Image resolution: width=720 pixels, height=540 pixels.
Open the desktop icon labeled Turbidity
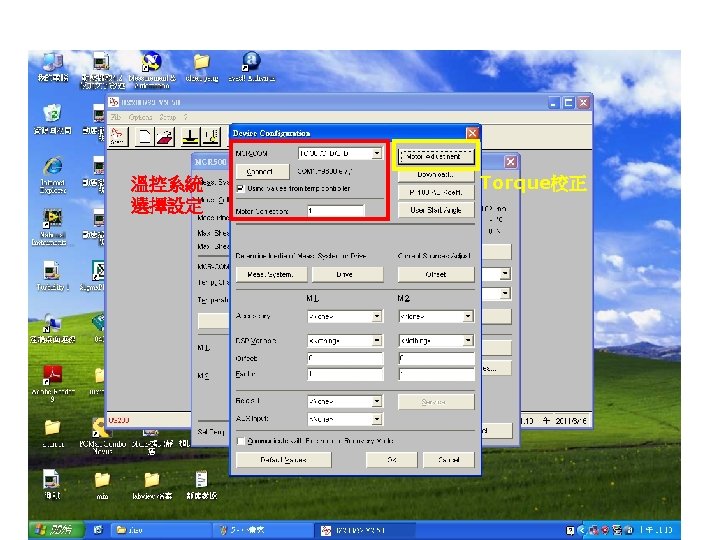[x=52, y=276]
